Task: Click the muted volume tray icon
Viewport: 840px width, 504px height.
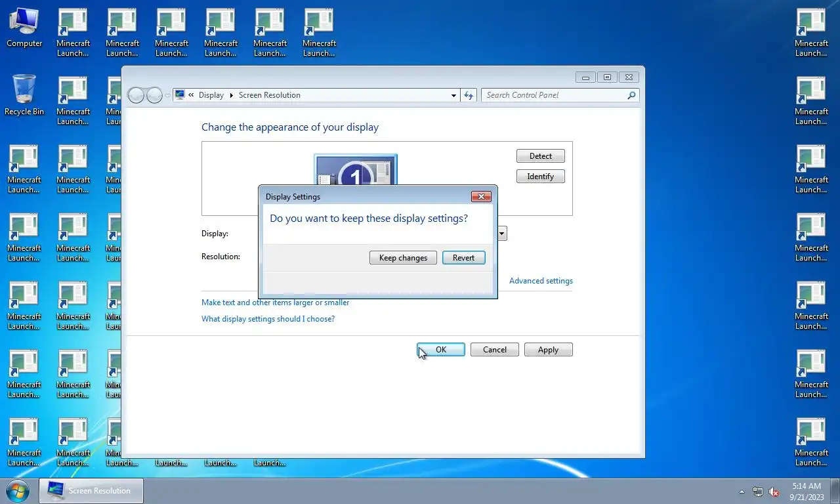Action: (x=774, y=492)
